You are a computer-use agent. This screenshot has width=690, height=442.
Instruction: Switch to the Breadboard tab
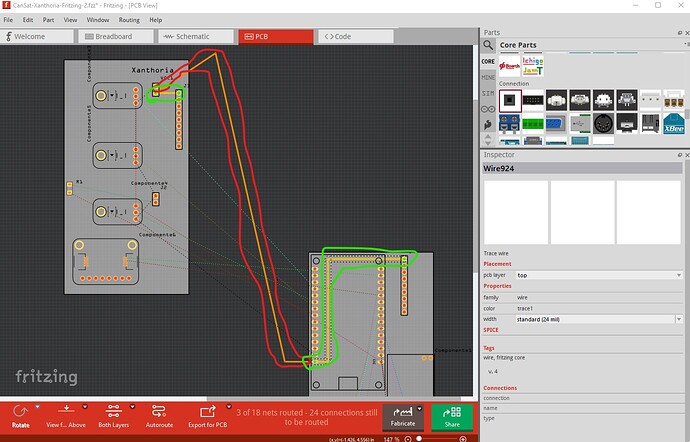click(x=116, y=37)
